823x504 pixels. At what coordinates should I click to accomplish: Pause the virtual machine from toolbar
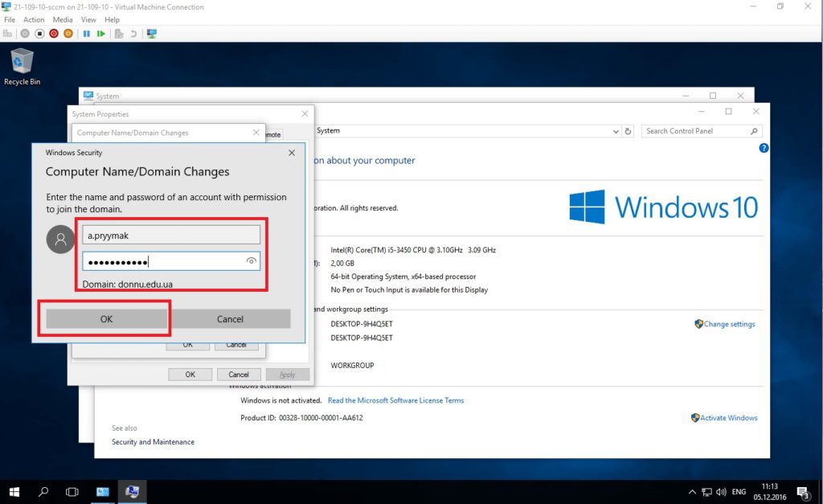pos(87,34)
